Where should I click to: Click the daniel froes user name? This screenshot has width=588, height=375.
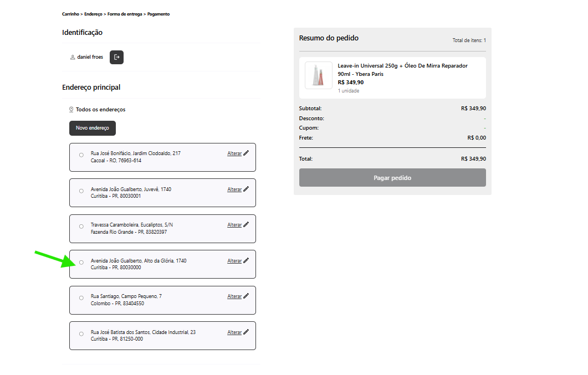pos(90,57)
